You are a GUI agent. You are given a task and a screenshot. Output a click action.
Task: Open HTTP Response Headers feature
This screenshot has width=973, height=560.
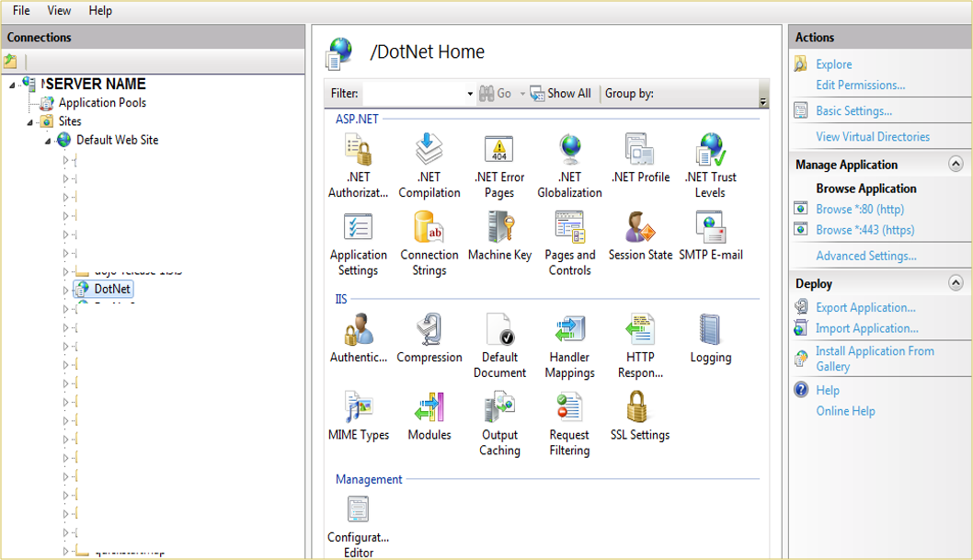click(x=640, y=346)
